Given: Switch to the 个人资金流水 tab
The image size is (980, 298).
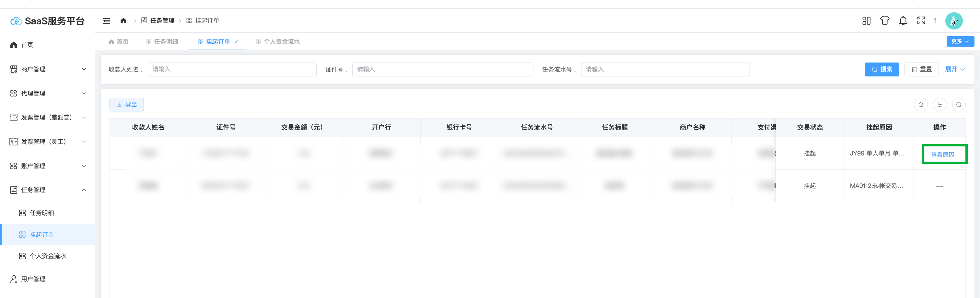Looking at the screenshot, I should pyautogui.click(x=278, y=42).
